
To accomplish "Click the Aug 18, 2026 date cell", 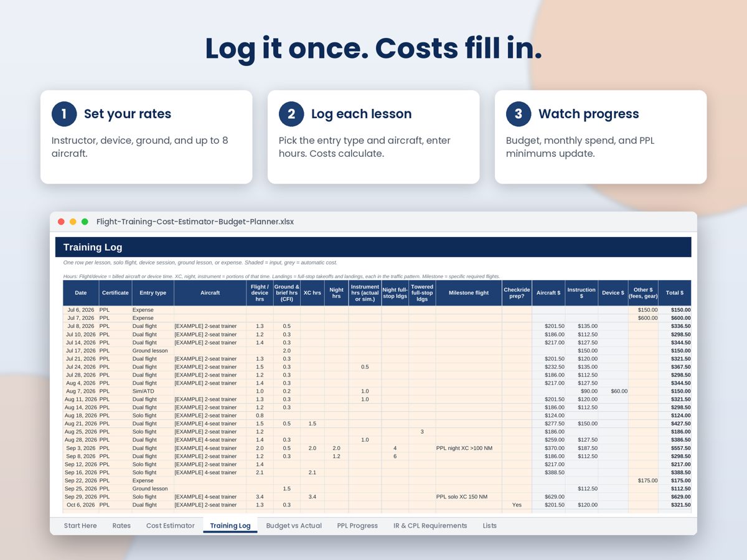I will [81, 416].
